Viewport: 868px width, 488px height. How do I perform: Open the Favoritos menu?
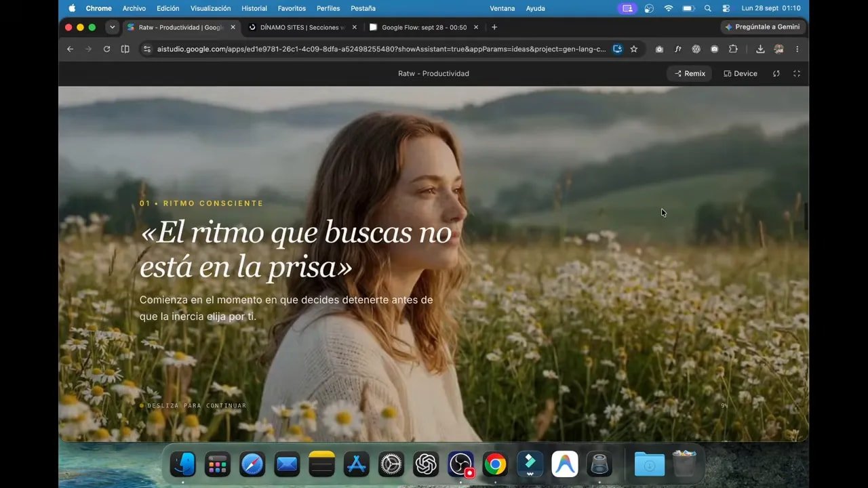coord(292,8)
